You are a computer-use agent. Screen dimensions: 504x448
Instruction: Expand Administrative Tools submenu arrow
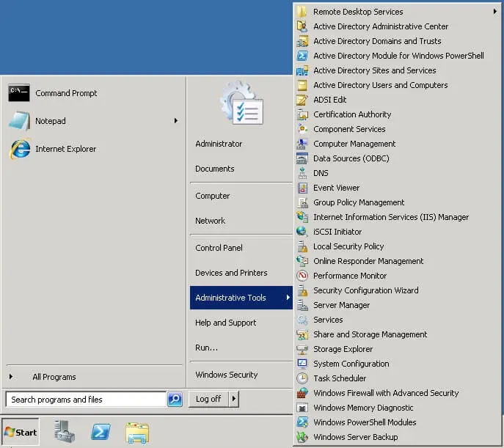(288, 298)
